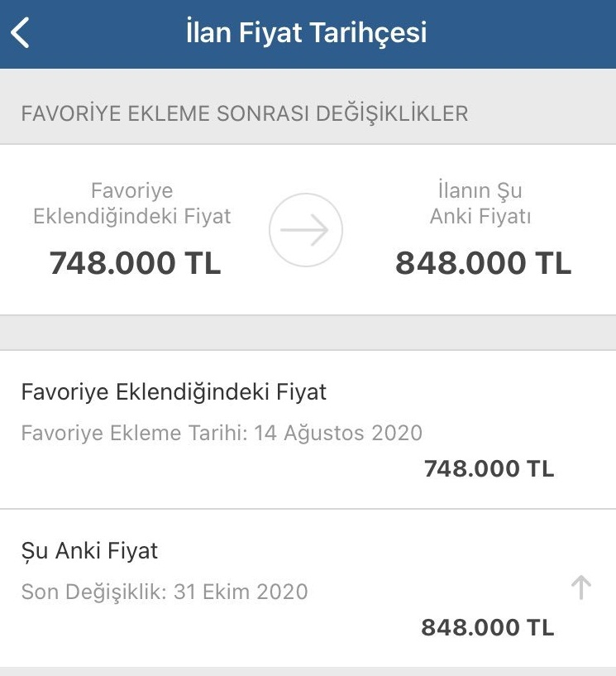The image size is (616, 676).
Task: Go back using the header chevron
Action: [20, 32]
